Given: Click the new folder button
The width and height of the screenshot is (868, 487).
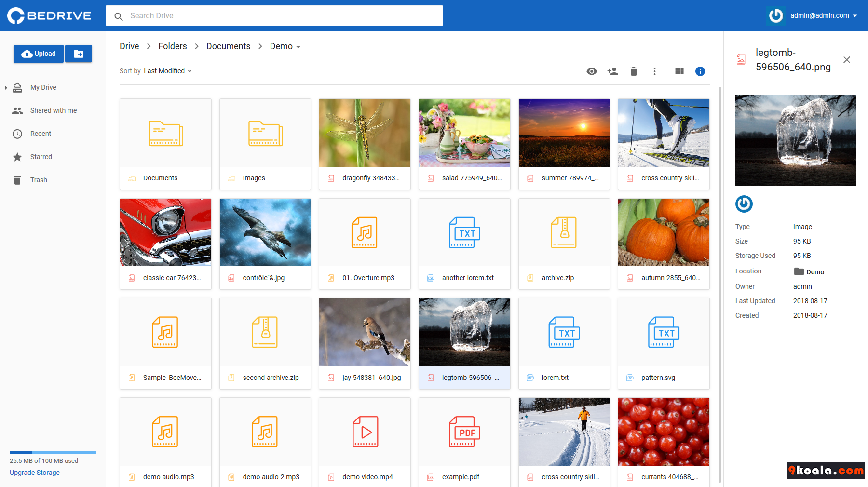Looking at the screenshot, I should pos(79,54).
